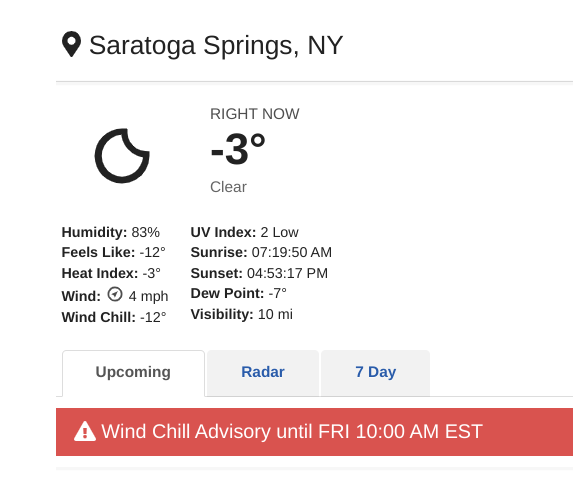
Task: Click the Clear condition text
Action: (228, 187)
